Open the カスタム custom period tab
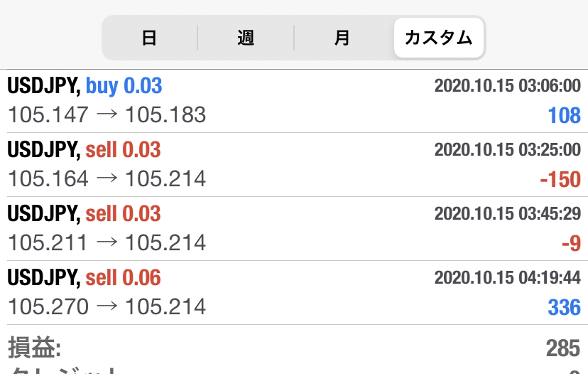This screenshot has height=374, width=588. (x=438, y=38)
